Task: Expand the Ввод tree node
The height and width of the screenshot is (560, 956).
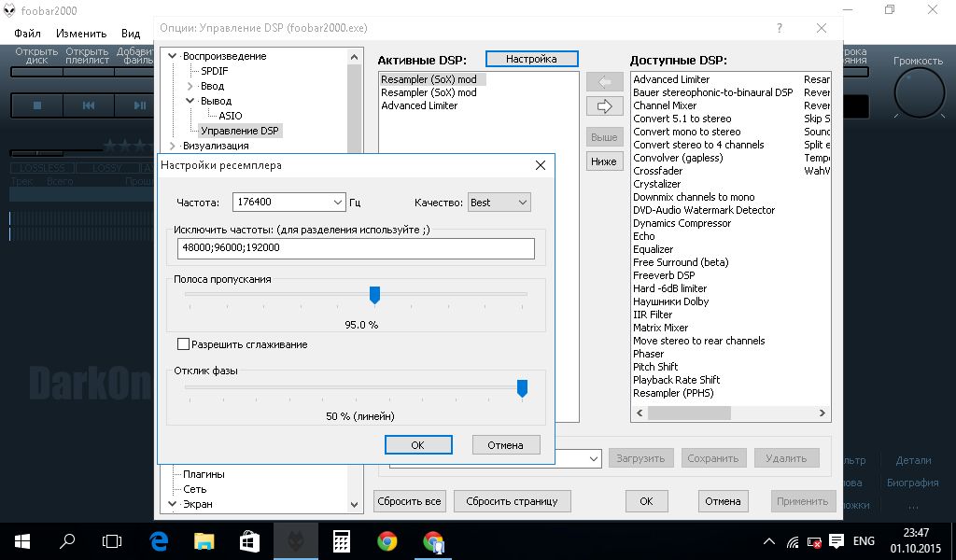Action: click(190, 86)
